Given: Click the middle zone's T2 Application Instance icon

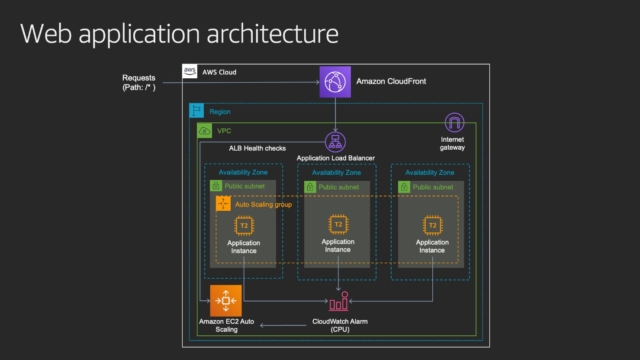Looking at the screenshot, I should tap(338, 224).
